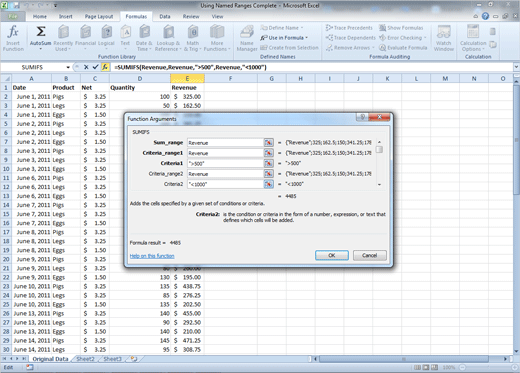Expand the Name Box dropdown arrow
The height and width of the screenshot is (373, 520).
[68, 67]
